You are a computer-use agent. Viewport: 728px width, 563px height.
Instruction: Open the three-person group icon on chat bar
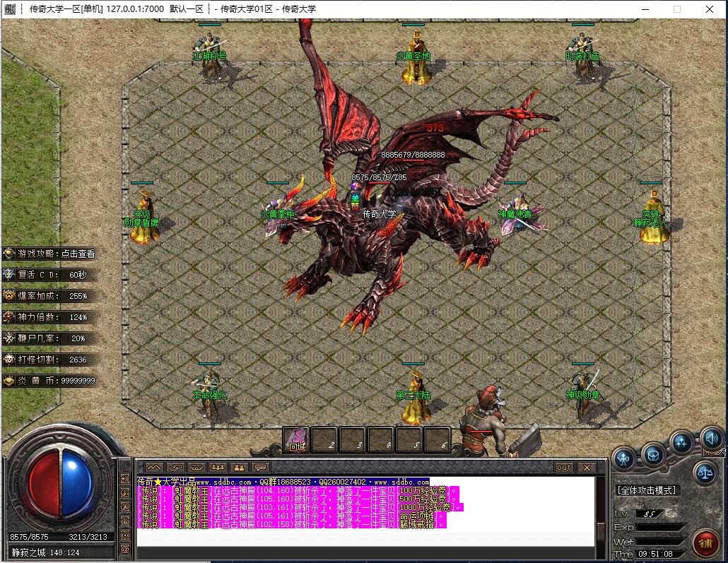click(x=218, y=468)
